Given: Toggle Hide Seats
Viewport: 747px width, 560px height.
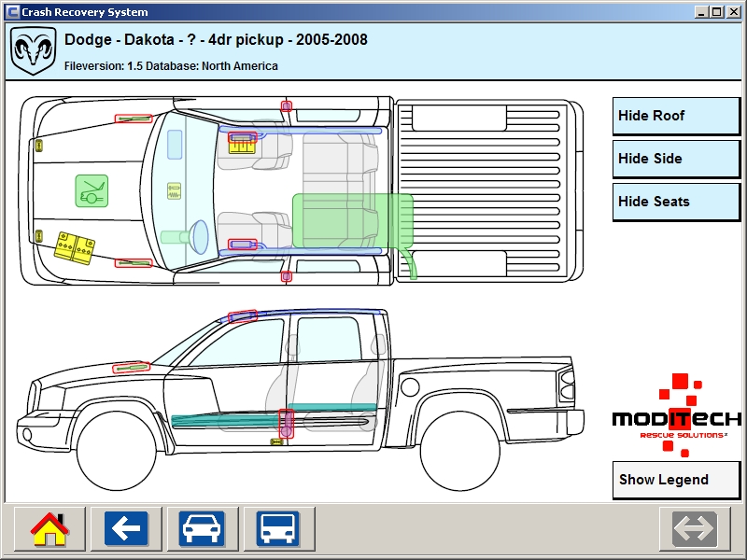Looking at the screenshot, I should click(x=676, y=202).
